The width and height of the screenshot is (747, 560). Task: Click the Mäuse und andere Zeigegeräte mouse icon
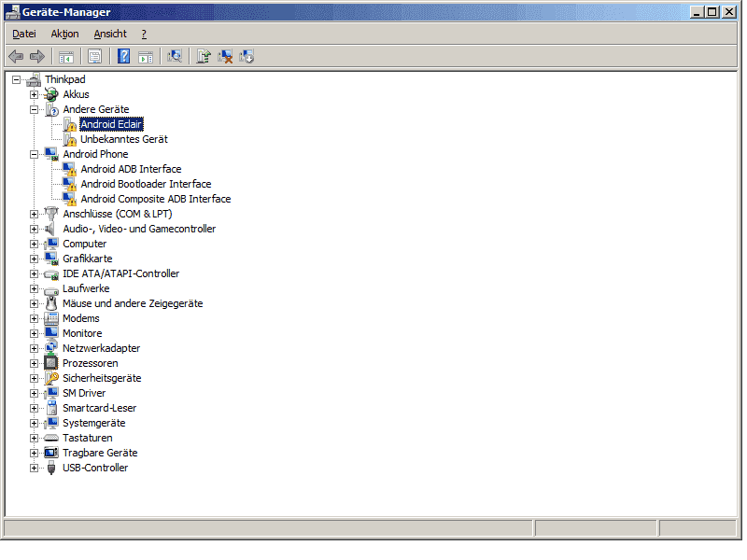pos(51,303)
